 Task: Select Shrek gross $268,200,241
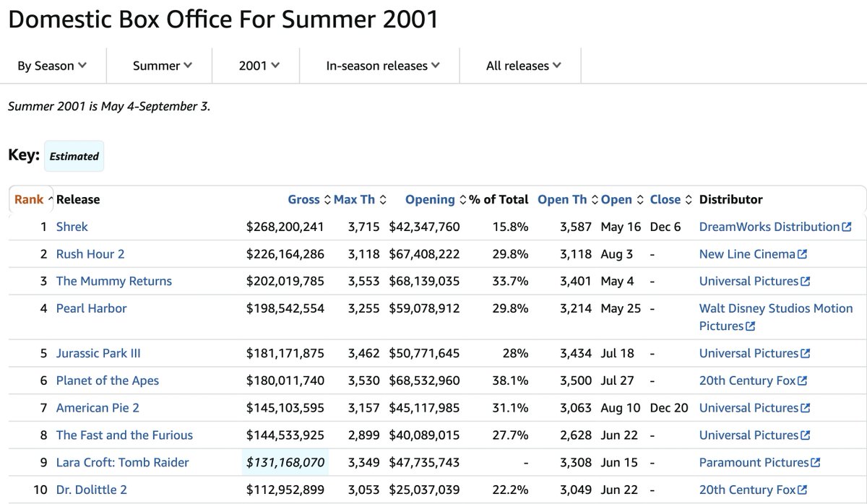285,227
